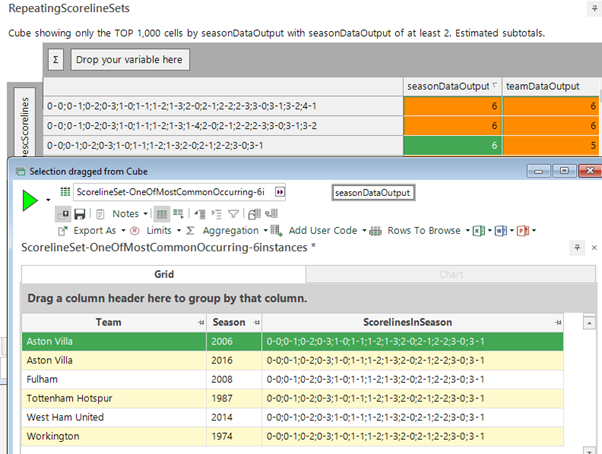The height and width of the screenshot is (454, 602).
Task: Toggle the lock icon in the toolbar
Action: click(64, 214)
